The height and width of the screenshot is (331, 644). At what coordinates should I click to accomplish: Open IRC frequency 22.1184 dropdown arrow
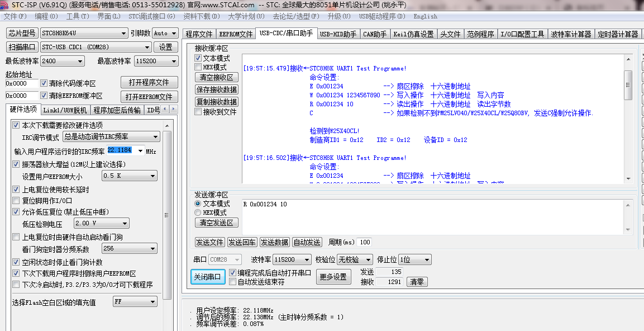pos(140,151)
